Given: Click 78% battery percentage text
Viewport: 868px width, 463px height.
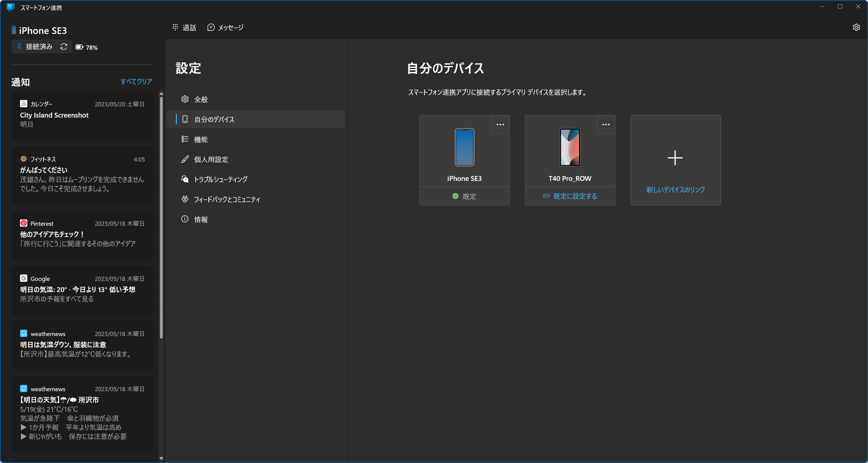Looking at the screenshot, I should coord(92,48).
